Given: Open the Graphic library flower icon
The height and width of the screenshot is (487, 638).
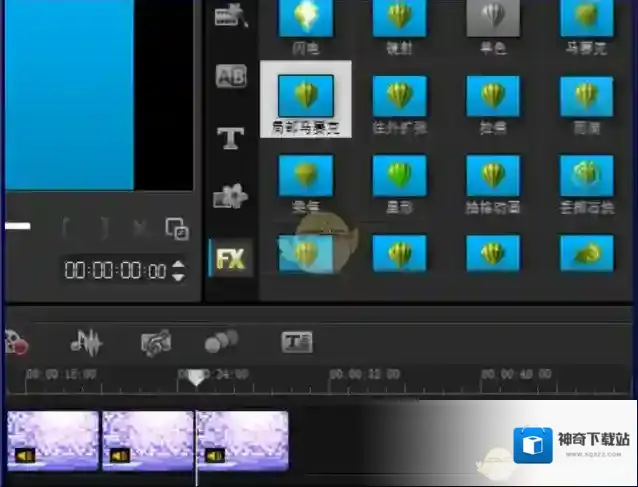Looking at the screenshot, I should pos(231,197).
